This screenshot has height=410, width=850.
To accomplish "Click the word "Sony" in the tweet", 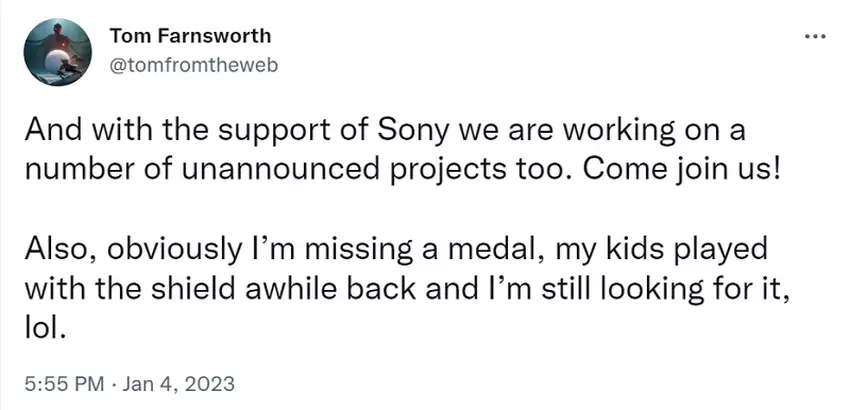I will (409, 131).
